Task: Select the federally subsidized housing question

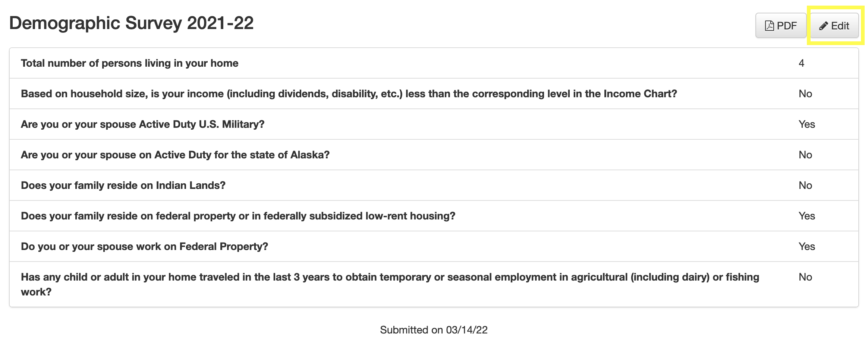Action: [238, 216]
